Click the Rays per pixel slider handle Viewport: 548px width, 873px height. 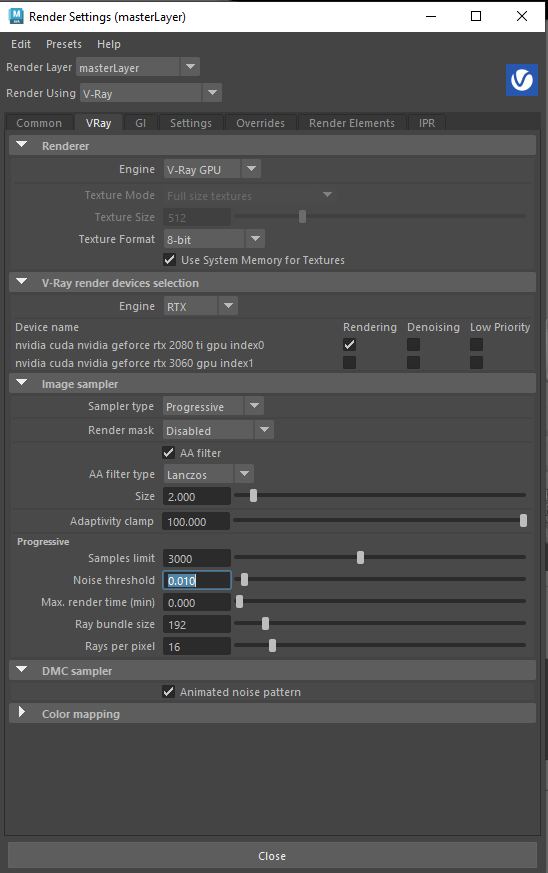272,645
